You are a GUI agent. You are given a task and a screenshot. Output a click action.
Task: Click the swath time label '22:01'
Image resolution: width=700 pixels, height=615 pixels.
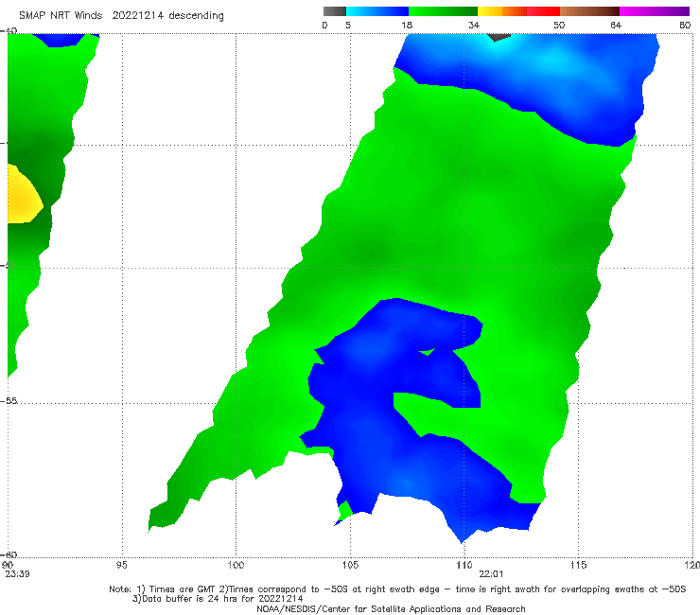491,574
